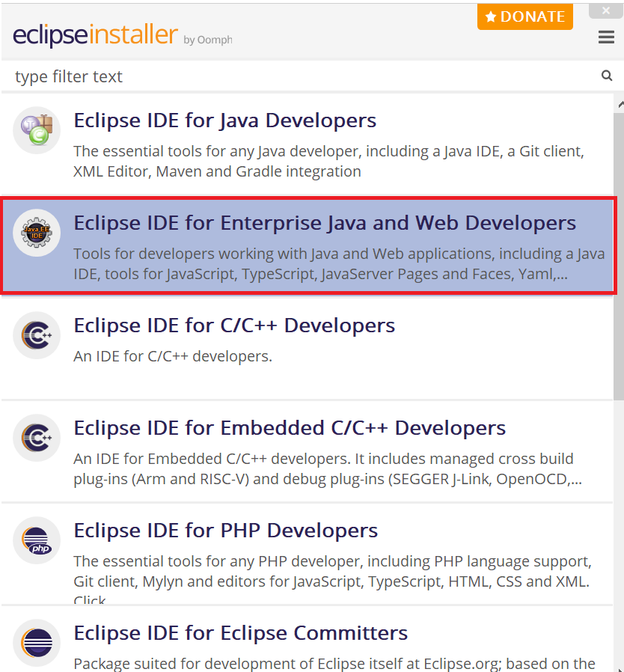The width and height of the screenshot is (624, 672).
Task: Click the DONATE button
Action: [x=525, y=16]
